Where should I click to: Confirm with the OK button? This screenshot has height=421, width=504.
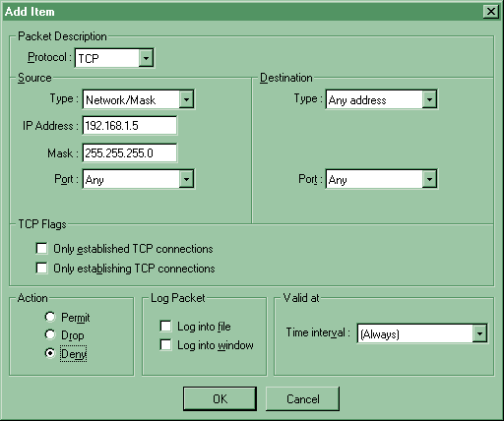[x=220, y=398]
